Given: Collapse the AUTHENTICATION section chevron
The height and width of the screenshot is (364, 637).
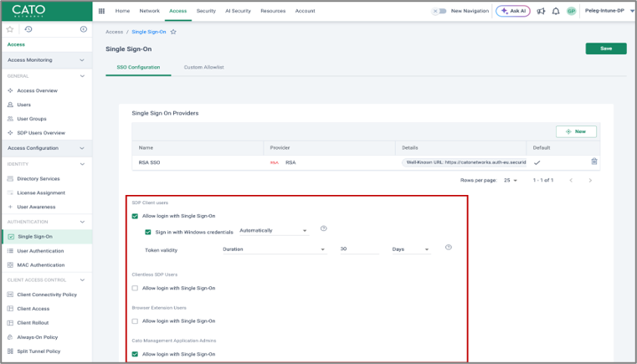Looking at the screenshot, I should tap(82, 222).
